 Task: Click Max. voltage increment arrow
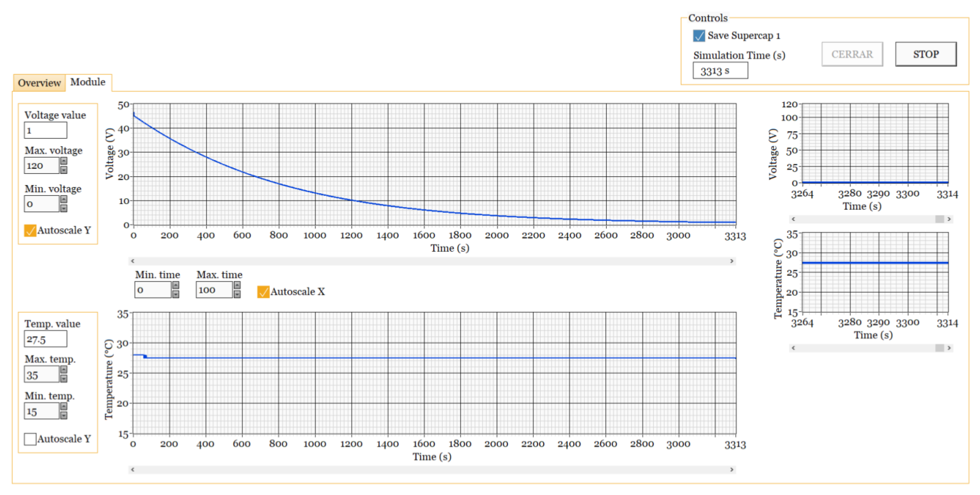tap(64, 161)
